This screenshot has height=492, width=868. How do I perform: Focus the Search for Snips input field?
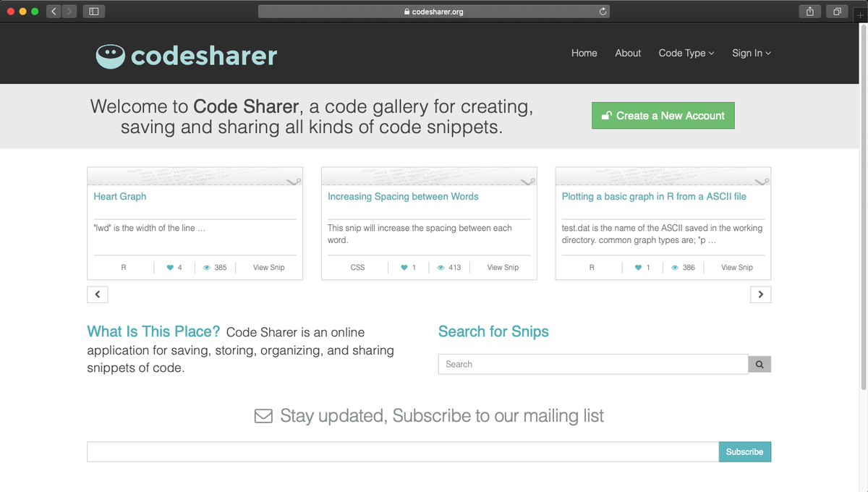click(x=593, y=364)
